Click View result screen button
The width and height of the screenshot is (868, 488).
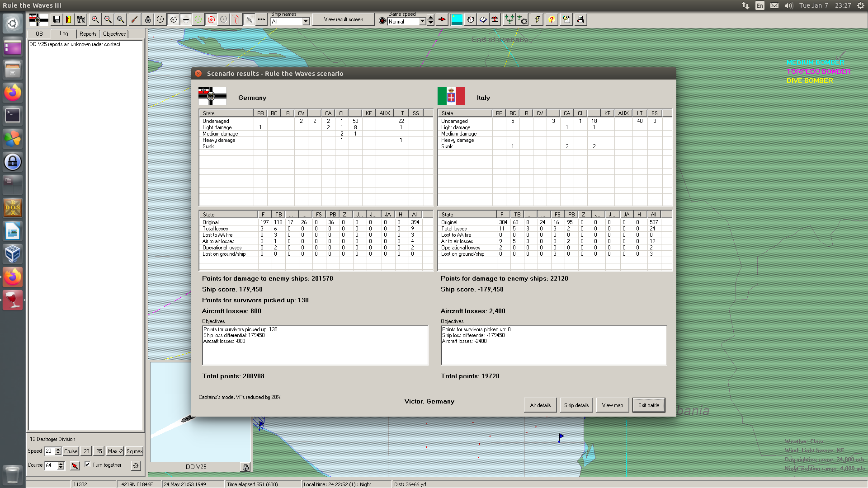344,19
